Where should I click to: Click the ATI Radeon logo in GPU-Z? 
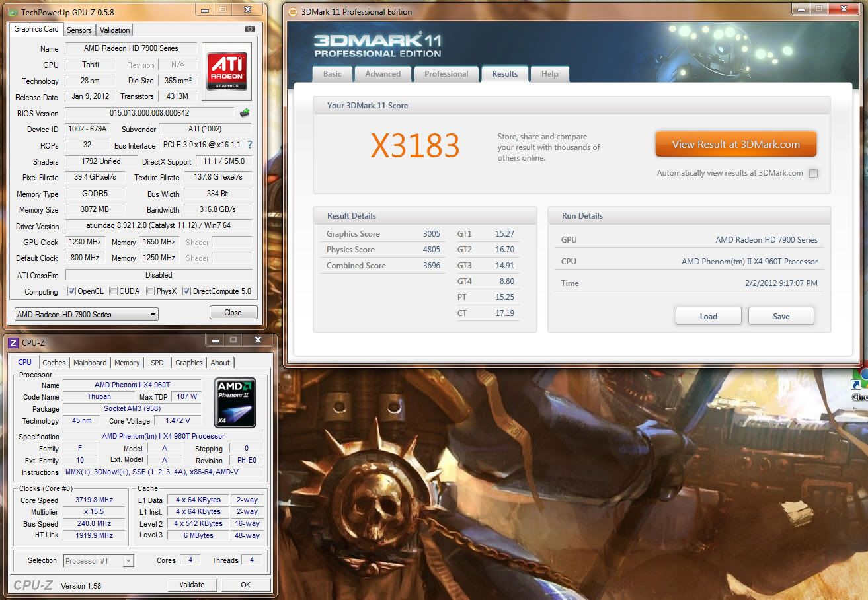227,71
